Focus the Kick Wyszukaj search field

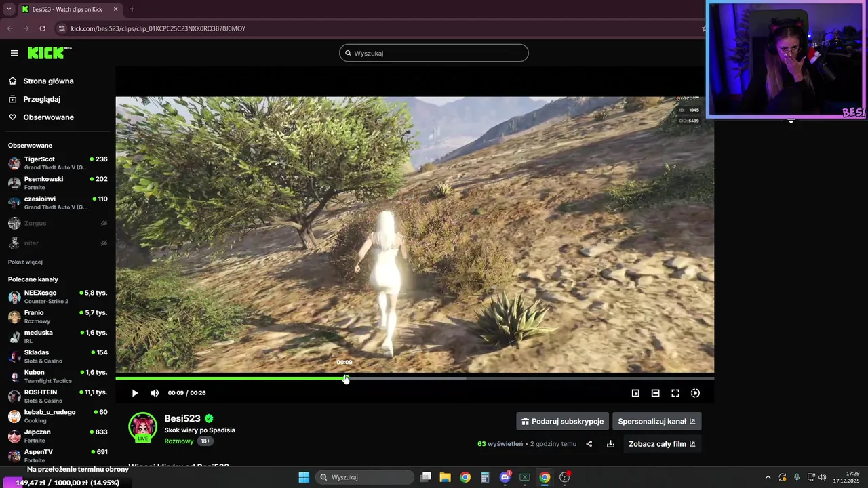click(434, 53)
